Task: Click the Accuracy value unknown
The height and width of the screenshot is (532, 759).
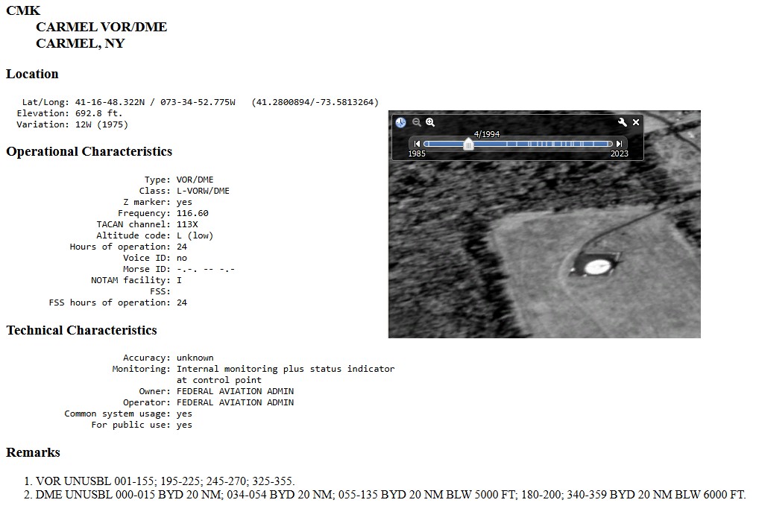Action: coord(195,358)
